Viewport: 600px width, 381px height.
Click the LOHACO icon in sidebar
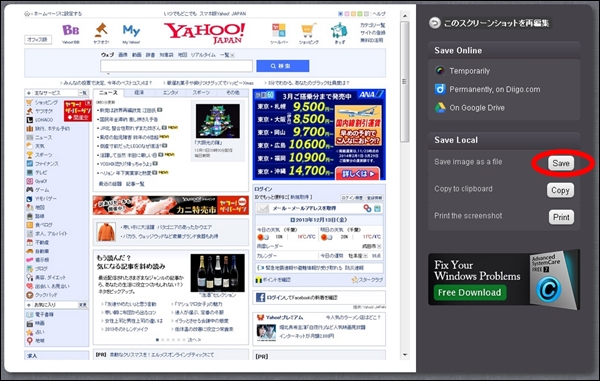click(x=29, y=120)
